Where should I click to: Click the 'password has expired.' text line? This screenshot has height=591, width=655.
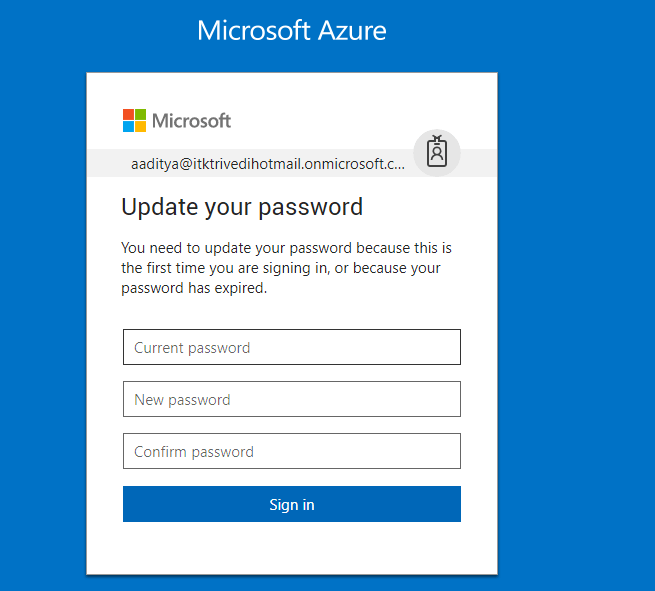click(194, 288)
